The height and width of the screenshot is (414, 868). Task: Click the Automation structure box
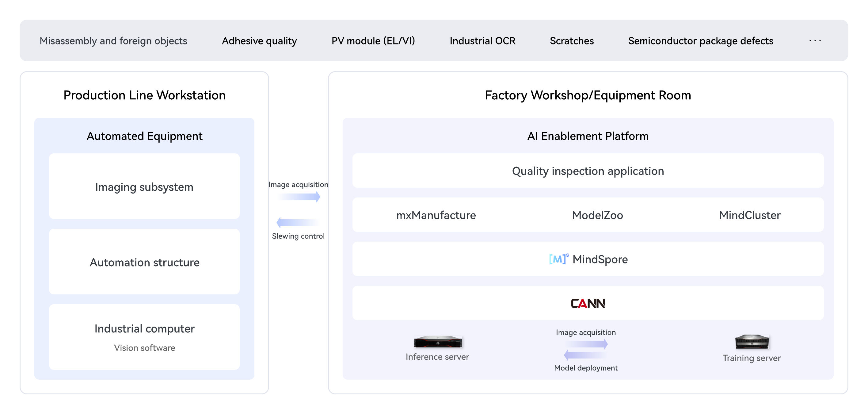click(144, 262)
